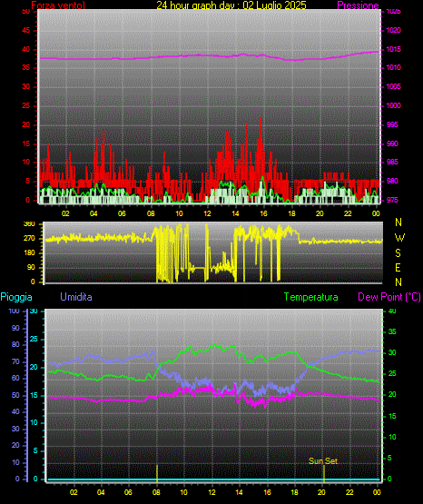Click the Temperatura legend label

[x=311, y=297]
